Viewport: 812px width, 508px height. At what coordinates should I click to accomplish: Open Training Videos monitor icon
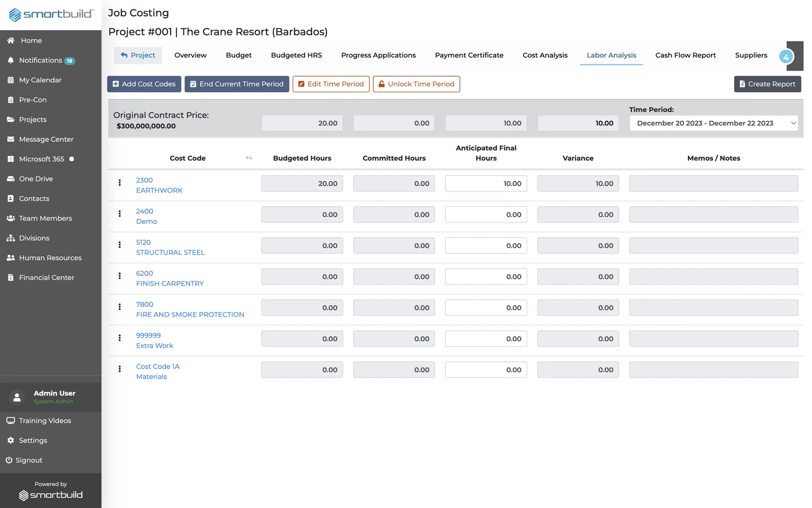tap(10, 420)
